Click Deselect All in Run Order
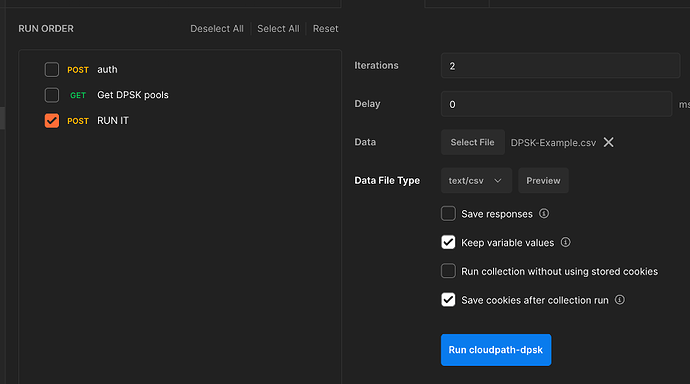Image resolution: width=690 pixels, height=384 pixels. (217, 29)
